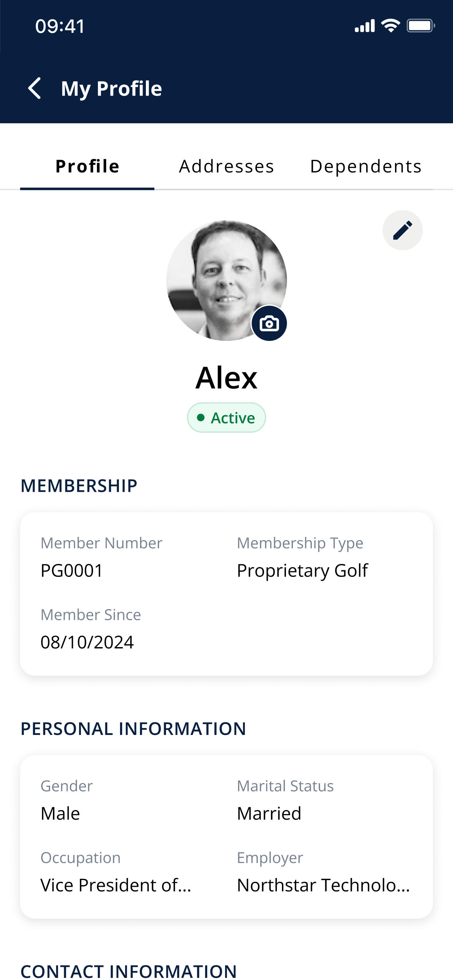Tap the green Active status dot
453x980 pixels.
pyautogui.click(x=201, y=417)
